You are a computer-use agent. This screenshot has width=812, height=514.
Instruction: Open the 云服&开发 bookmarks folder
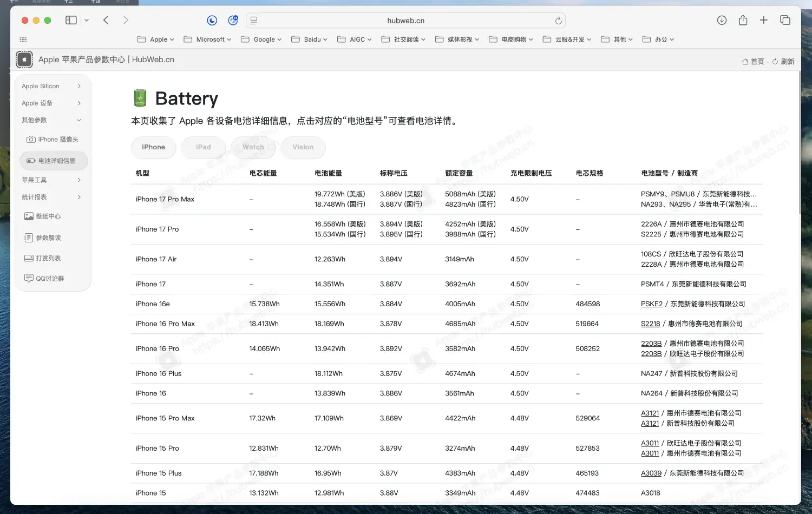click(x=567, y=39)
